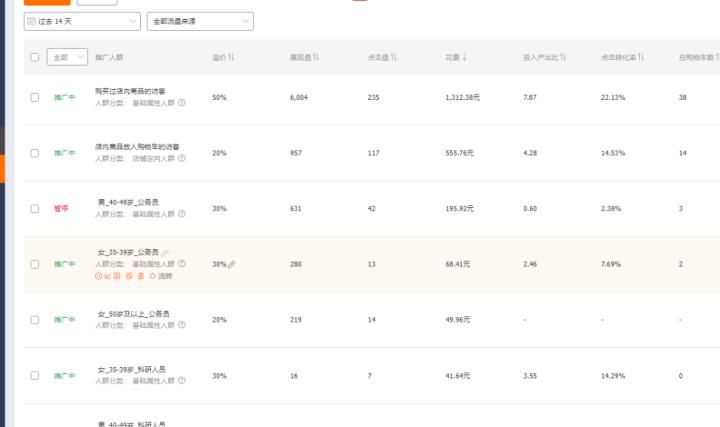The image size is (720, 427).
Task: Click help icon in 女_35-39岁_公务员 row
Action: tap(182, 264)
